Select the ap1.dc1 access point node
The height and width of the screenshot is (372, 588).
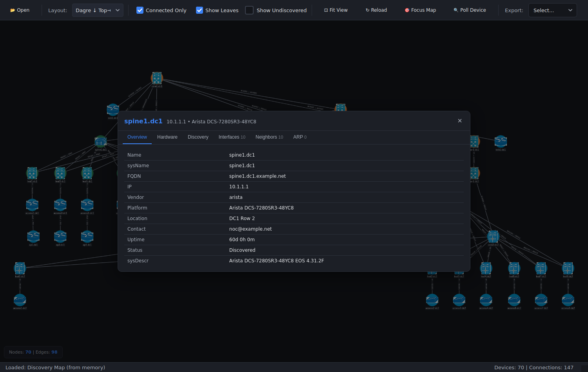click(33, 237)
